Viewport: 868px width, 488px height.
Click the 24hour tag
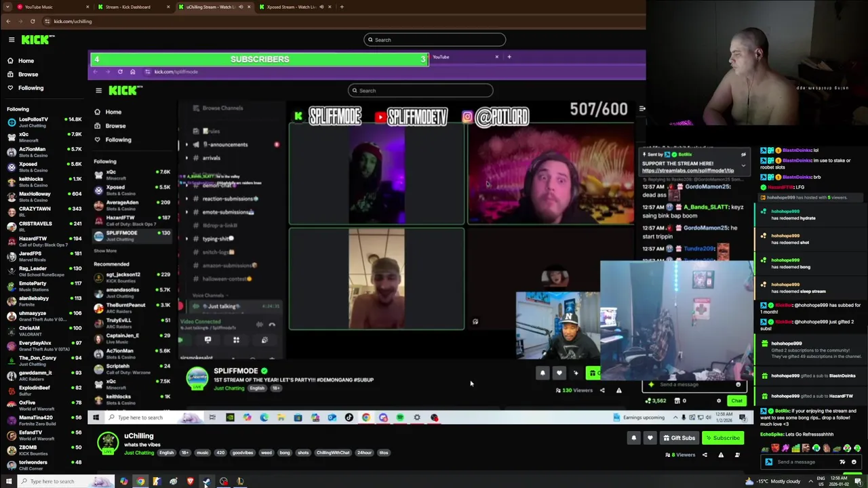pos(364,453)
